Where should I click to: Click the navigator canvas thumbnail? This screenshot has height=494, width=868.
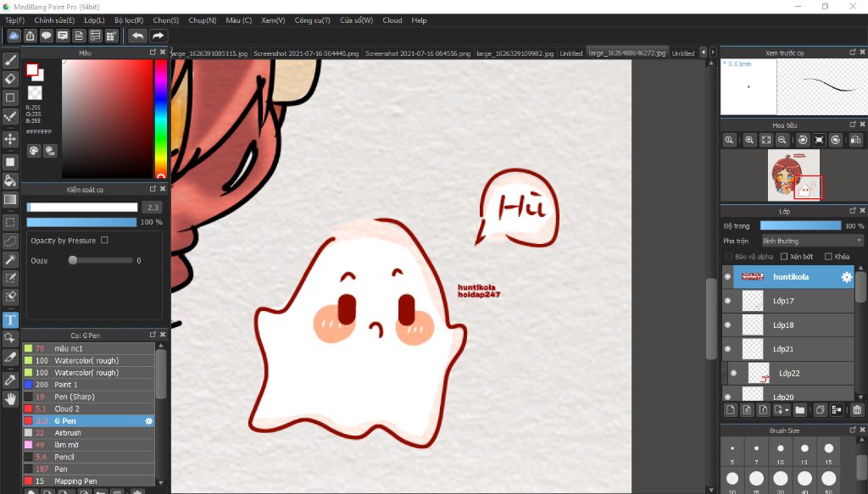[793, 175]
